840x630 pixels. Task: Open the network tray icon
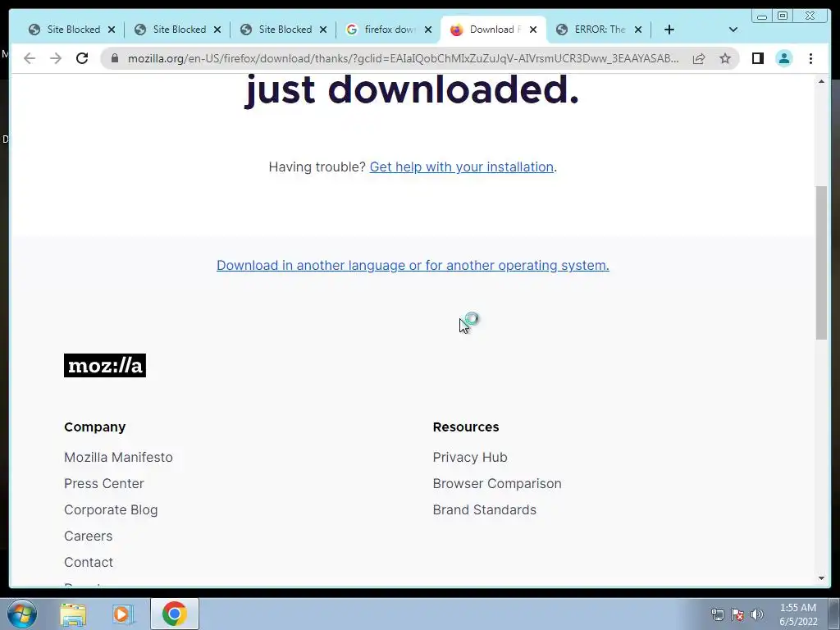717,615
